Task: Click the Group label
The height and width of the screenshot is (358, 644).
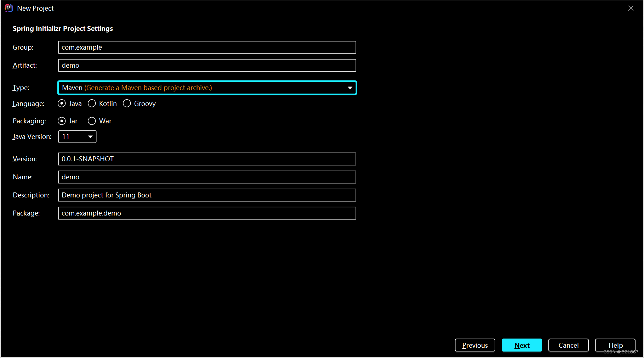Action: click(23, 47)
